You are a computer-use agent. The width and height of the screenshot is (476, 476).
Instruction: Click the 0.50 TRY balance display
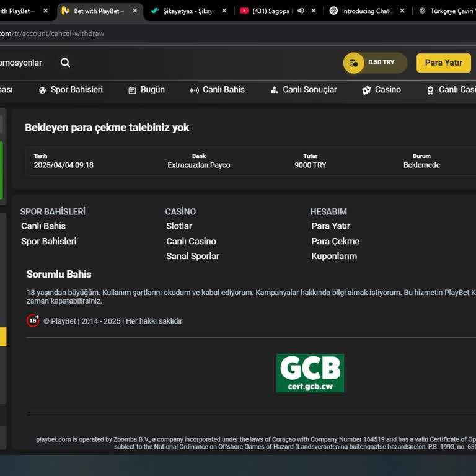click(381, 63)
